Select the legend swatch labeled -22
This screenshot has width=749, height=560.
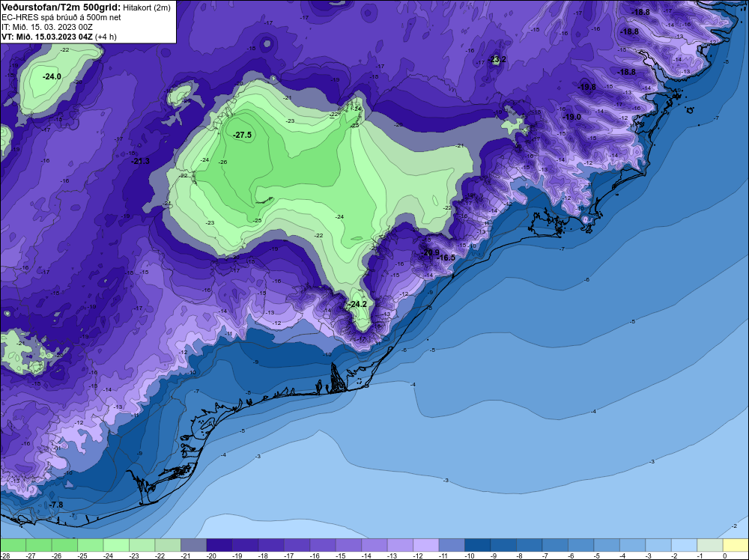point(168,545)
